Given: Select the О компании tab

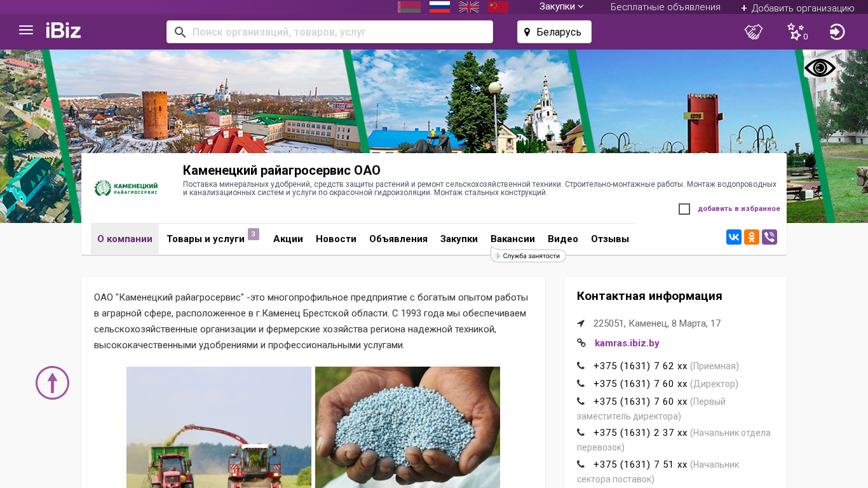Looking at the screenshot, I should tap(125, 239).
